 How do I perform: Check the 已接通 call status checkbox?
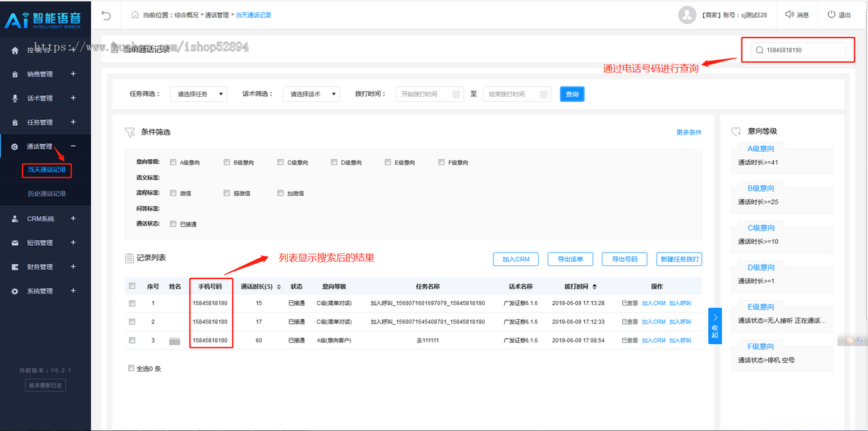point(173,223)
